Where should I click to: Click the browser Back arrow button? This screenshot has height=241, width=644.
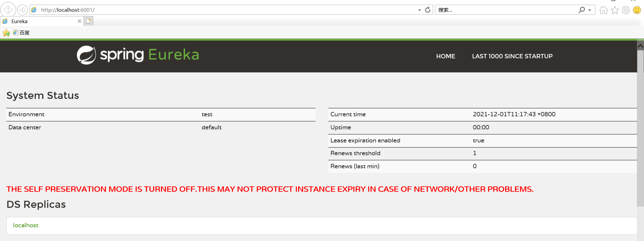8,10
